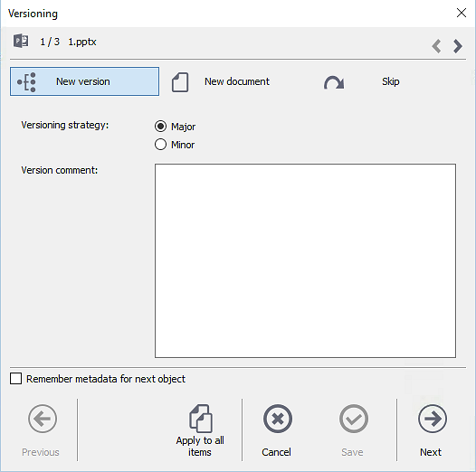
Task: Click the Skip label
Action: (390, 81)
